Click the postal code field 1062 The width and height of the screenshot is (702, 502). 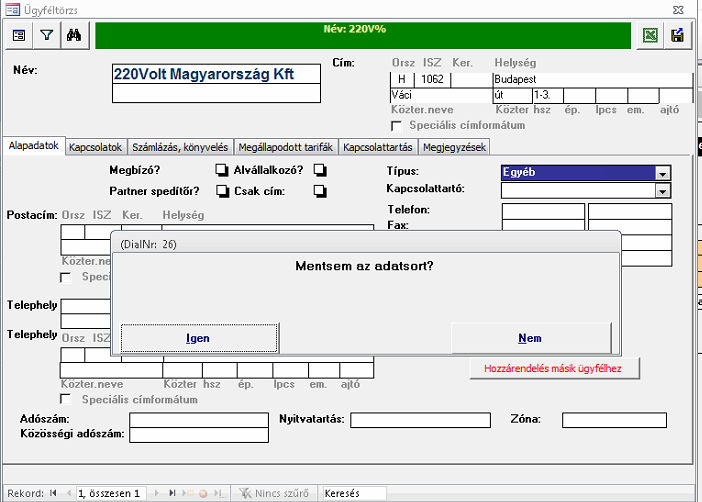point(432,79)
